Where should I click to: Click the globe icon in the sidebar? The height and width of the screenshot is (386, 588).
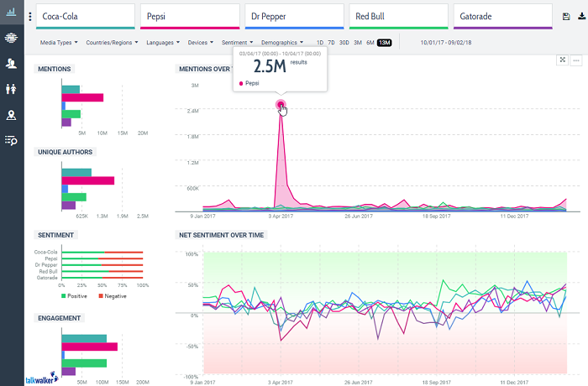point(12,38)
